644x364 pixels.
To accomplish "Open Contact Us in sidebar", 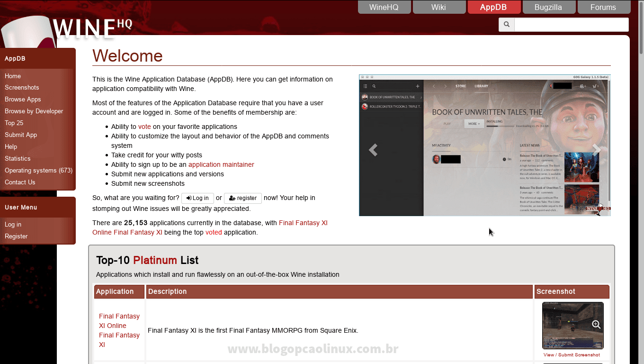I will (20, 182).
